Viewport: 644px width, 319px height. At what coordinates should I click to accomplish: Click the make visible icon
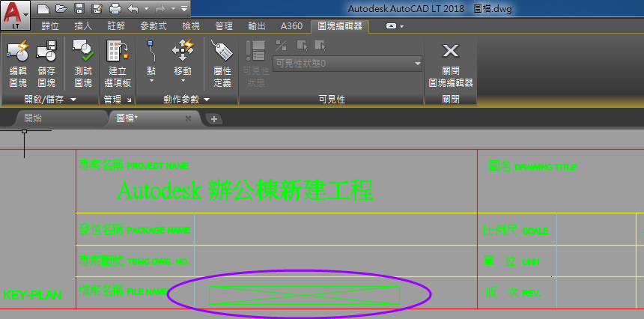pyautogui.click(x=303, y=45)
